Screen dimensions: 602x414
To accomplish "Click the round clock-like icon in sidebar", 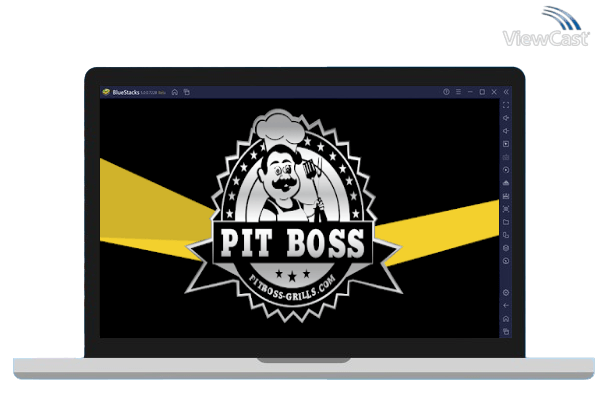I will coord(506,261).
